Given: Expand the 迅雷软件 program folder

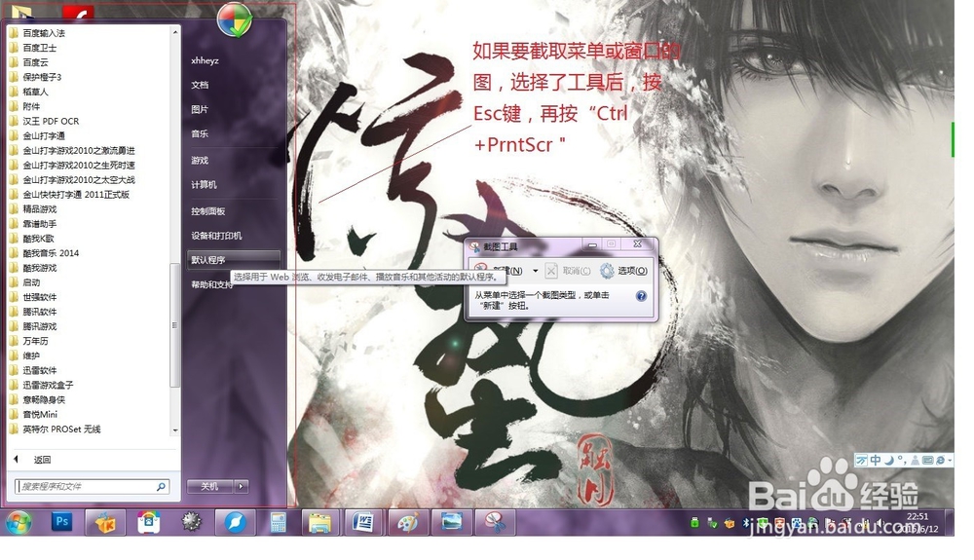Looking at the screenshot, I should tap(39, 370).
